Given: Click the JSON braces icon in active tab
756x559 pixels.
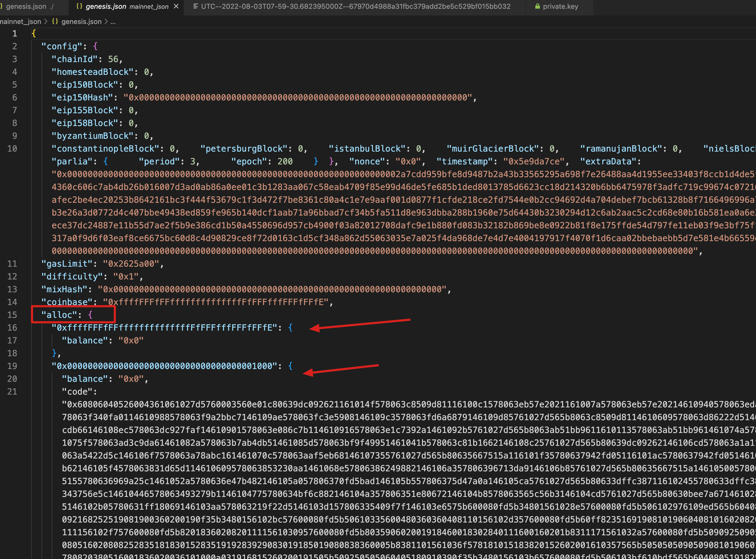Looking at the screenshot, I should pyautogui.click(x=79, y=6).
